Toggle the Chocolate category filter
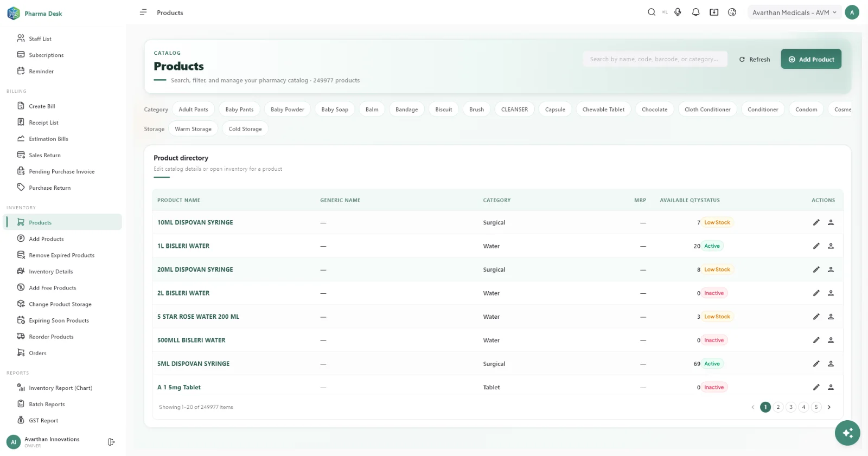868x456 pixels. tap(654, 110)
